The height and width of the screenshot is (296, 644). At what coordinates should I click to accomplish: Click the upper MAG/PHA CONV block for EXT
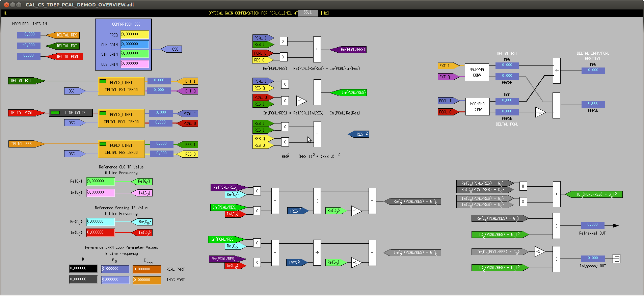[477, 72]
